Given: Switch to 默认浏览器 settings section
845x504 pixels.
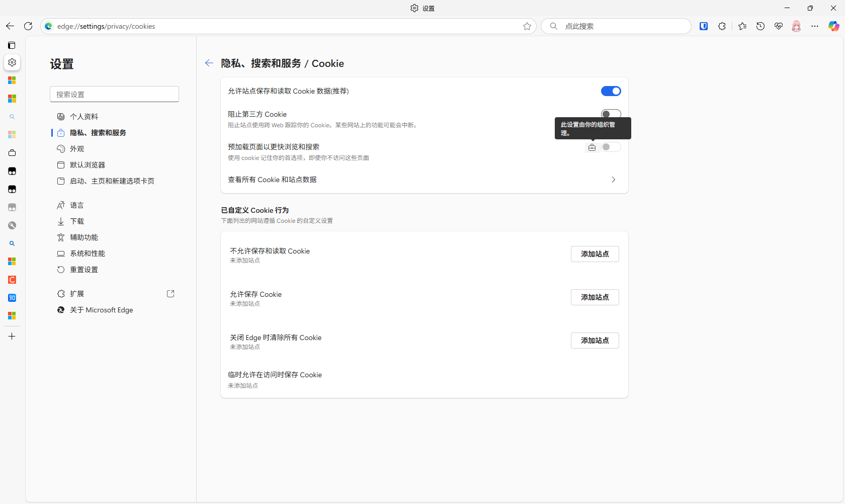Looking at the screenshot, I should [88, 164].
